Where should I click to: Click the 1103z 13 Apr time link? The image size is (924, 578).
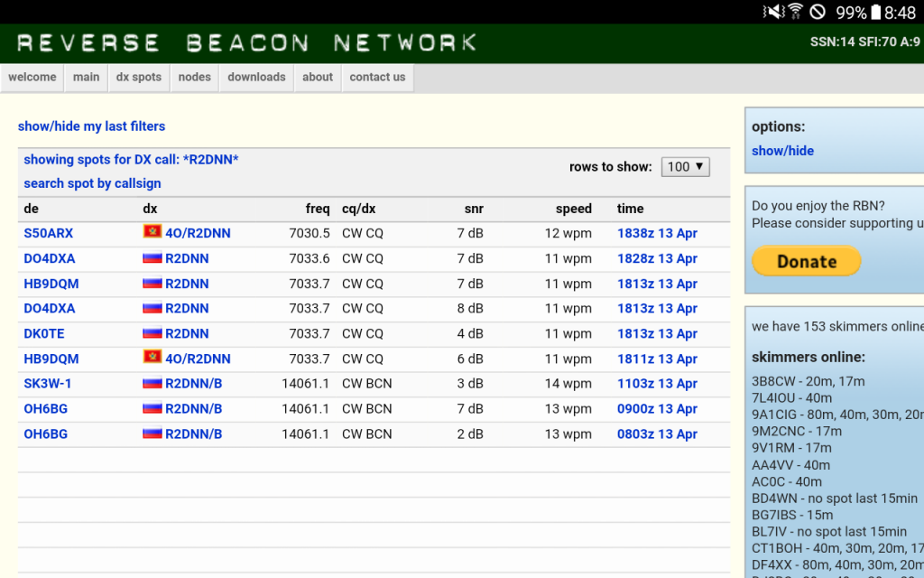[657, 383]
